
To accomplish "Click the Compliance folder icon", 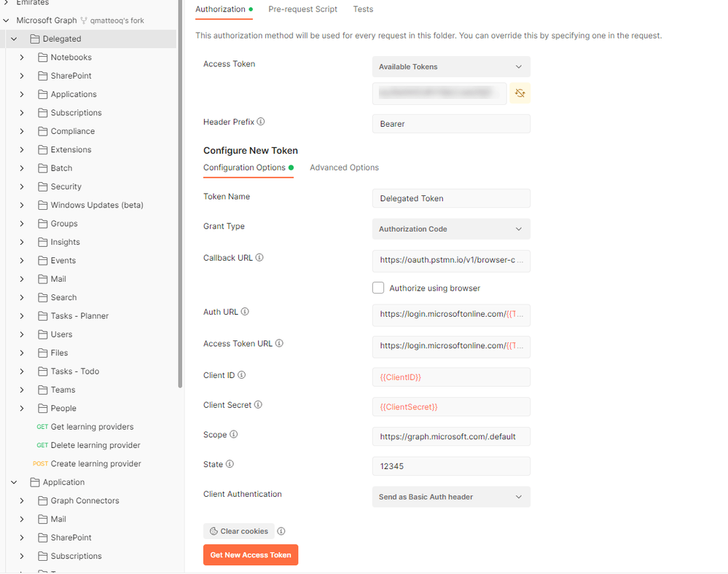I will tap(43, 131).
